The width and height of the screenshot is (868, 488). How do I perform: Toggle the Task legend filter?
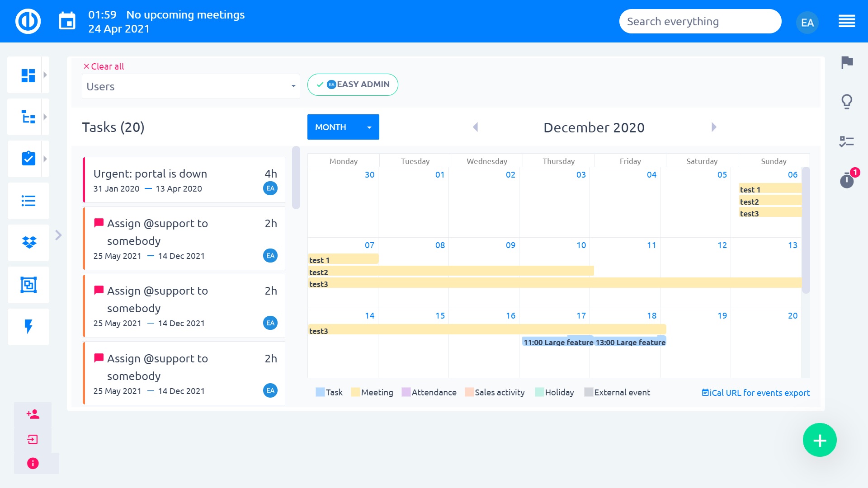[x=329, y=392]
